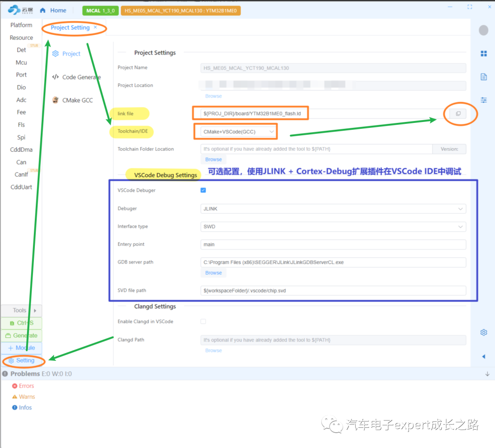The width and height of the screenshot is (495, 448).
Task: Open the sliders filter icon on the right
Action: 484,100
